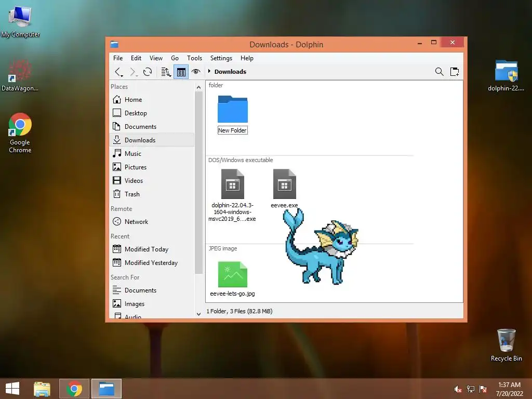Open the sort order toolbar button
532x399 pixels.
coord(166,72)
